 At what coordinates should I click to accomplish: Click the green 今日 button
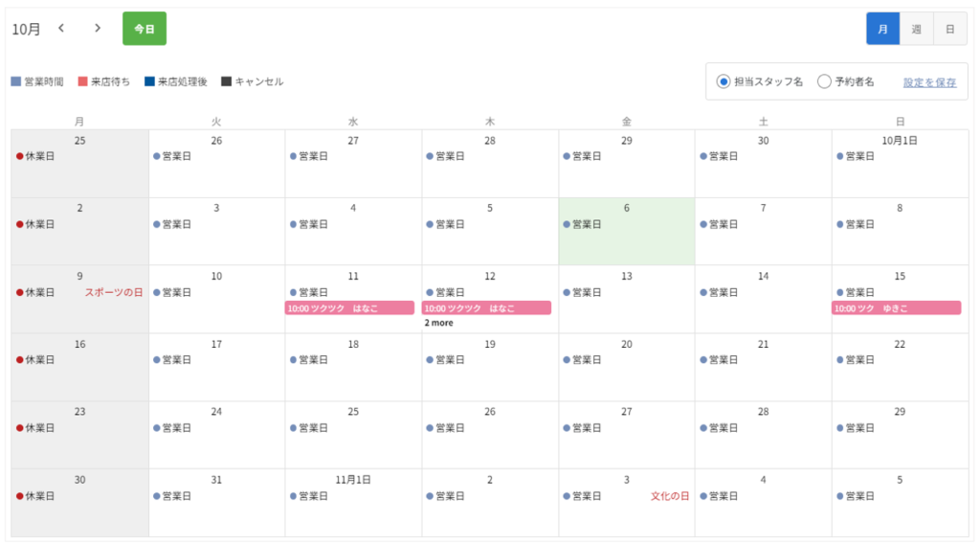click(x=145, y=29)
